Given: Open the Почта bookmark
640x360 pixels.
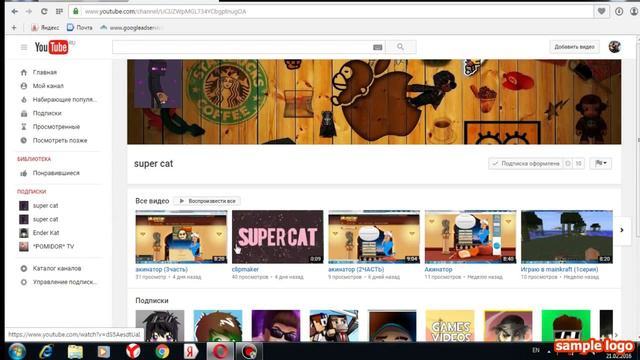Looking at the screenshot, I should 80,28.
